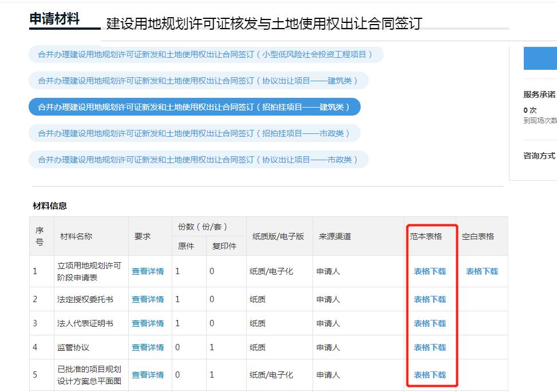Image resolution: width=557 pixels, height=392 pixels.
Task: Click the blue button at top right
Action: pyautogui.click(x=540, y=58)
